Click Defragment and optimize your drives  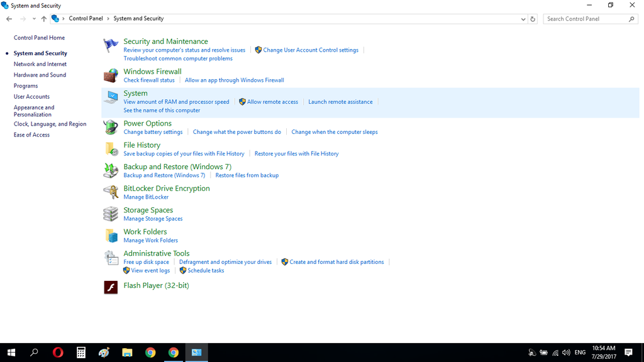coord(225,262)
